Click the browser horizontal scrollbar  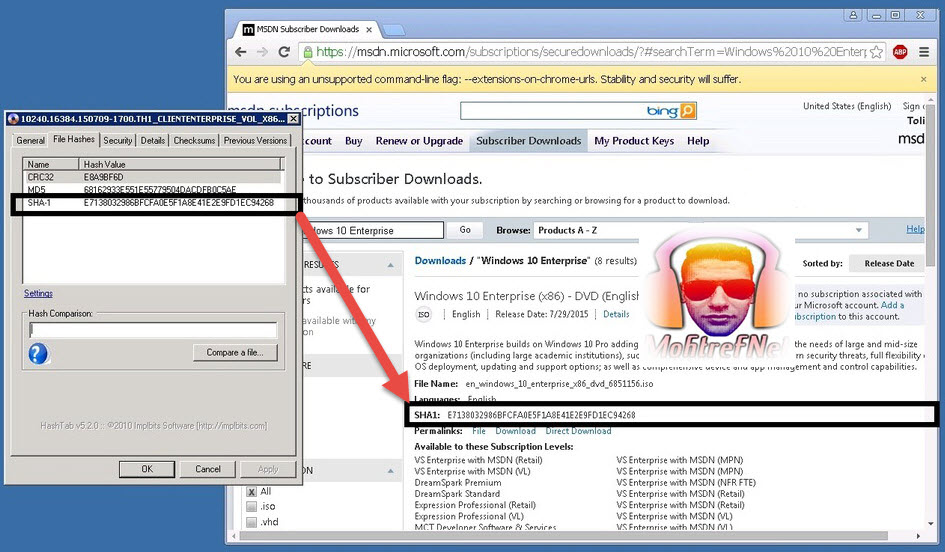tap(564, 536)
